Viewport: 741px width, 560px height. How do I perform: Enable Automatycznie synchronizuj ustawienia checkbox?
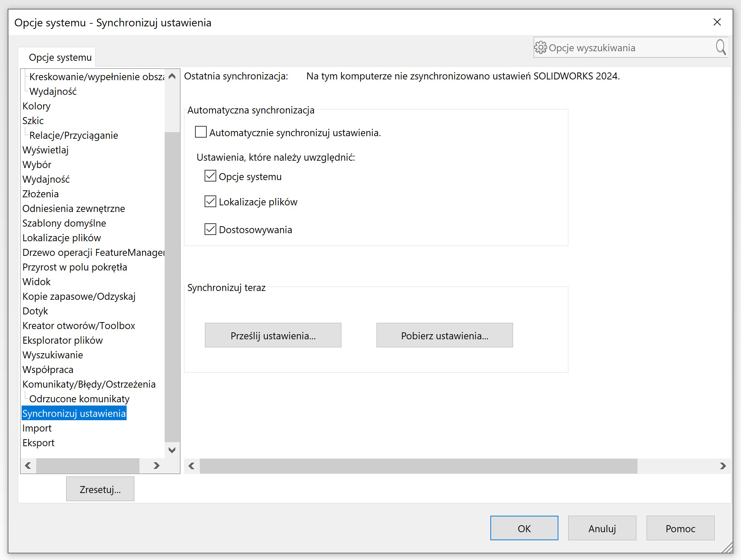click(201, 132)
